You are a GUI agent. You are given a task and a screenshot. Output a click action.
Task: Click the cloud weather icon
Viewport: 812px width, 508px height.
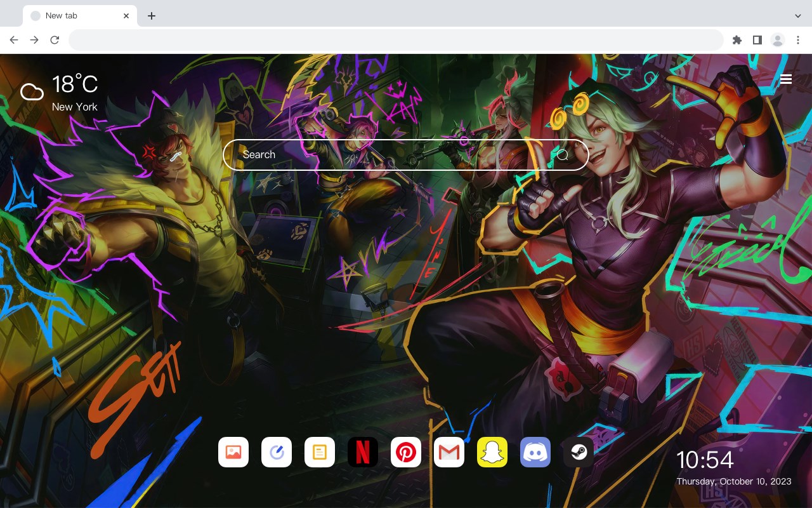tap(32, 93)
